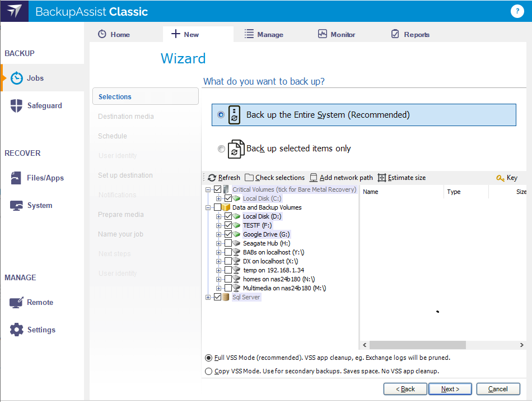Click the BackupAssist logo icon
This screenshot has height=403, width=532.
pyautogui.click(x=14, y=11)
